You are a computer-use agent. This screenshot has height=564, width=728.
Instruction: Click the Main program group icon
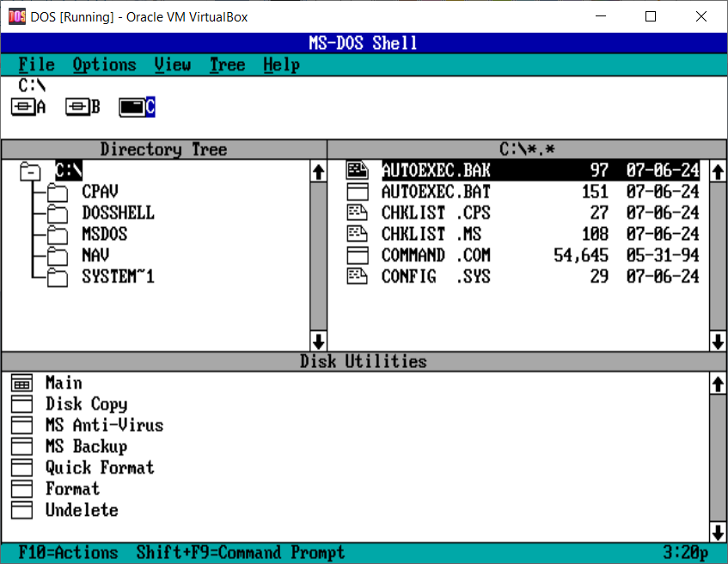point(21,383)
